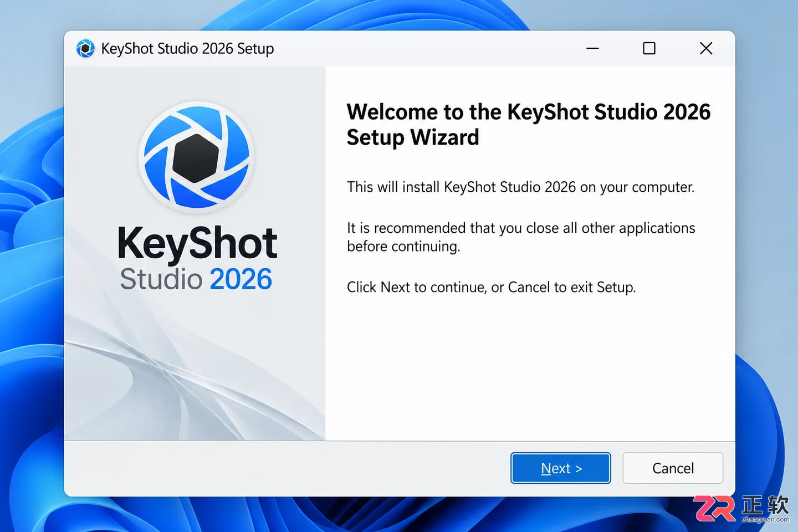This screenshot has width=798, height=532.
Task: Click the 'Click Next to continue' instruction text
Action: point(491,287)
